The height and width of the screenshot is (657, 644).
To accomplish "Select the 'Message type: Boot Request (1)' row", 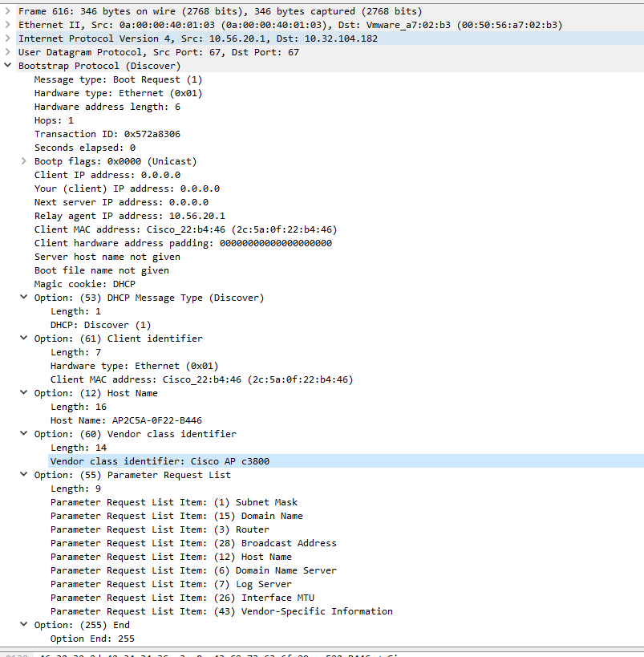I will click(119, 79).
